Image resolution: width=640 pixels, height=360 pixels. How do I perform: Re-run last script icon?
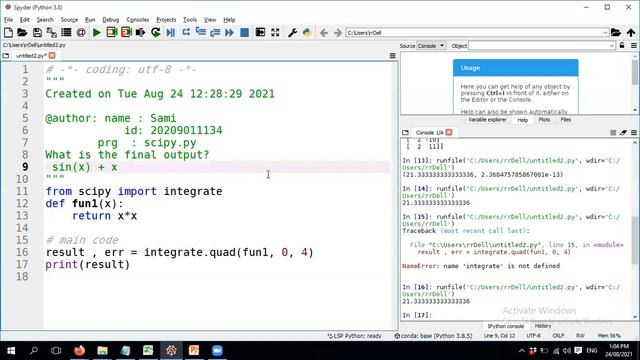156,33
